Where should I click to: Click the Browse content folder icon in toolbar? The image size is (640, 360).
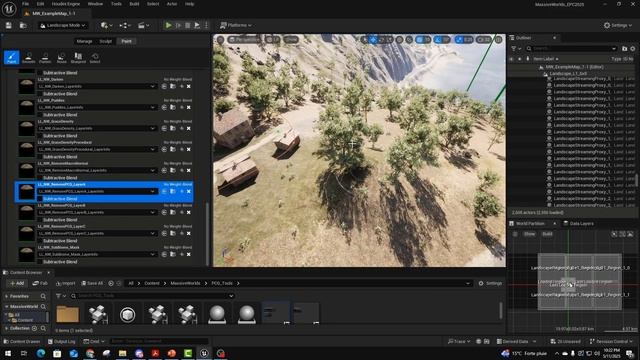coord(23,25)
